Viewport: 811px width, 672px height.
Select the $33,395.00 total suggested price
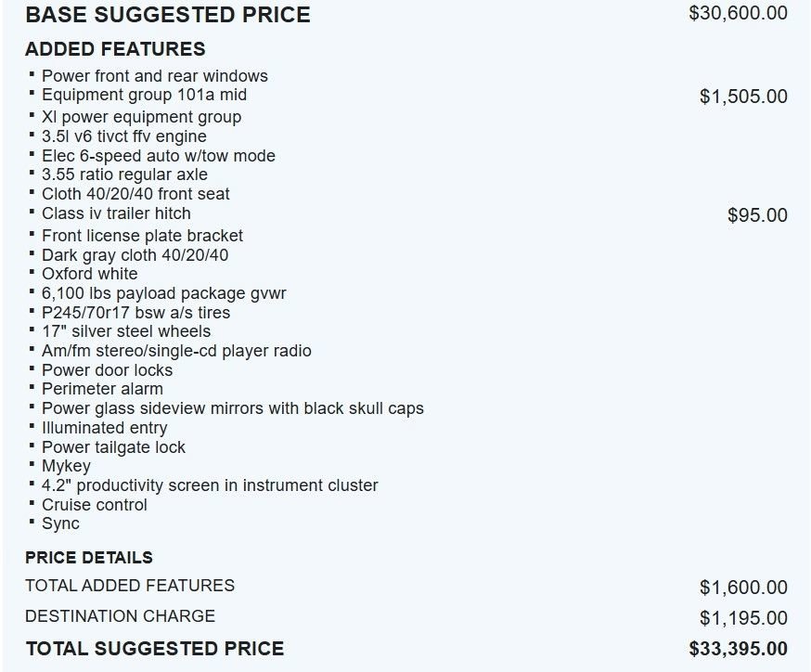pyautogui.click(x=738, y=649)
